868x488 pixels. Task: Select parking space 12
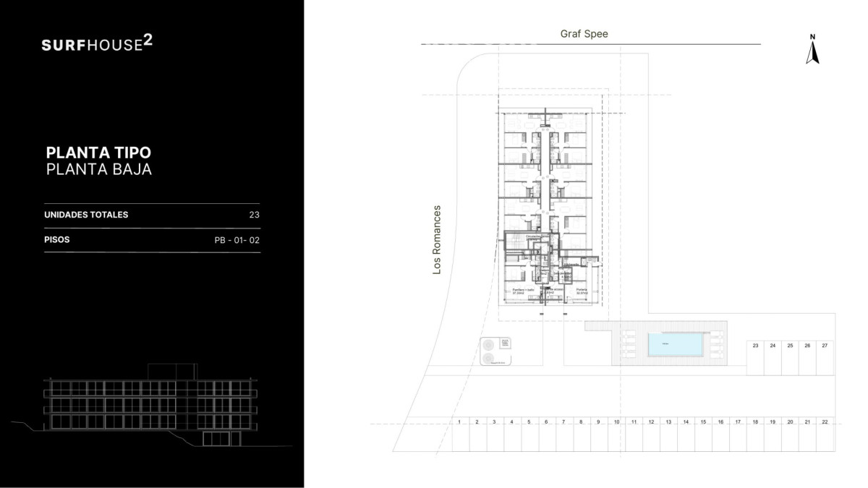651,435
